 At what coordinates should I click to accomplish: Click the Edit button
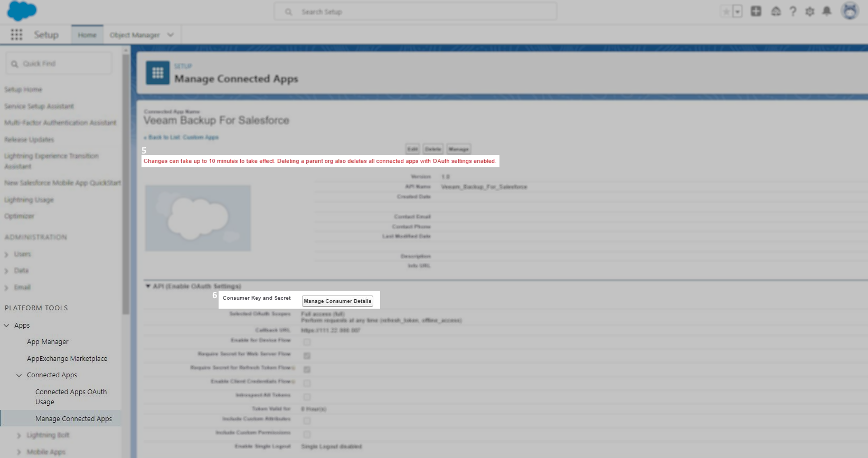coord(412,149)
